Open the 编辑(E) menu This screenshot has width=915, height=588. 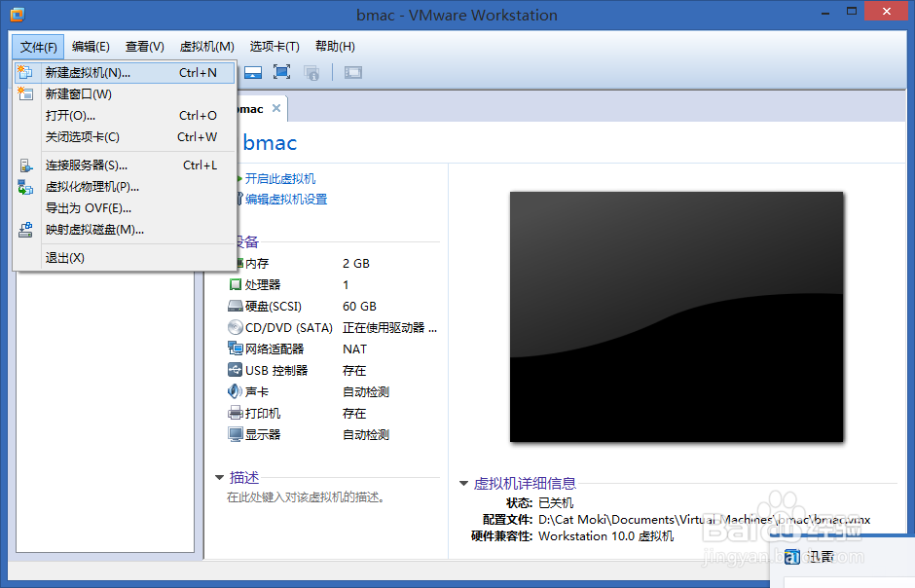pos(91,47)
